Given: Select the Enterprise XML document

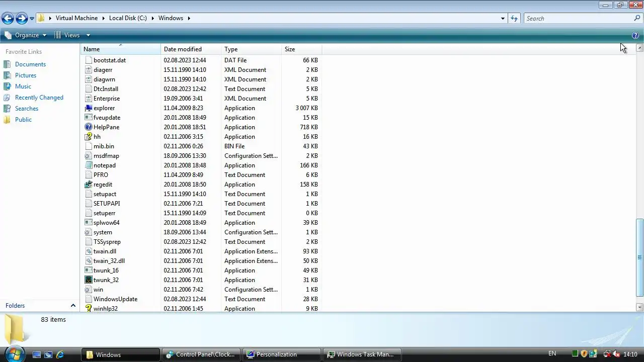Looking at the screenshot, I should click(107, 99).
